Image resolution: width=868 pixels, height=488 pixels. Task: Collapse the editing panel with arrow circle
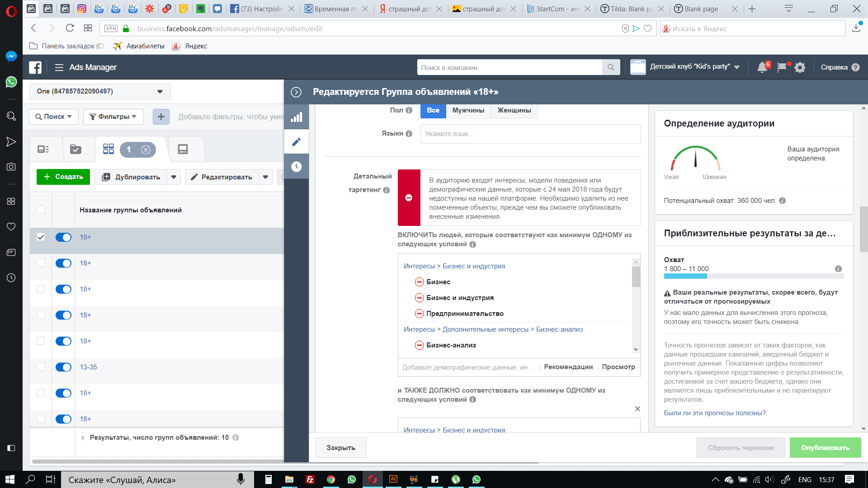(296, 92)
